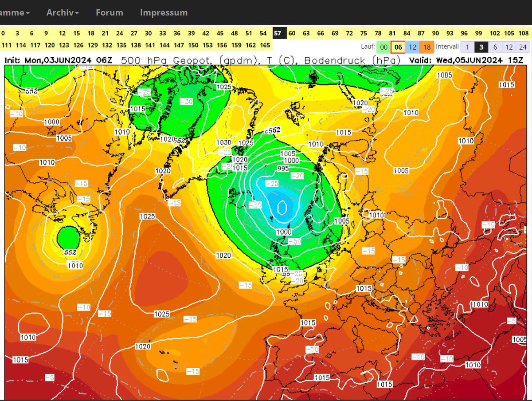Jump to forecast hour 99
Screen dimensions: 532x401
pyautogui.click(x=478, y=33)
